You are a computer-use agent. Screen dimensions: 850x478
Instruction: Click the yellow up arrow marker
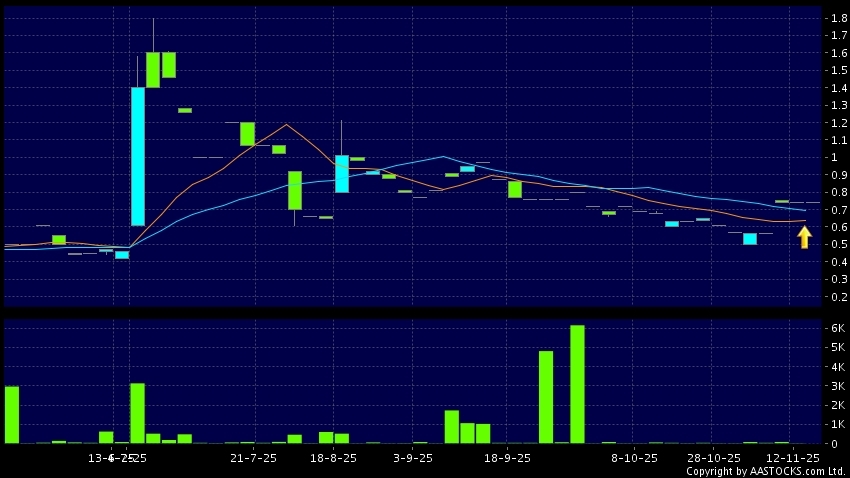coord(804,237)
